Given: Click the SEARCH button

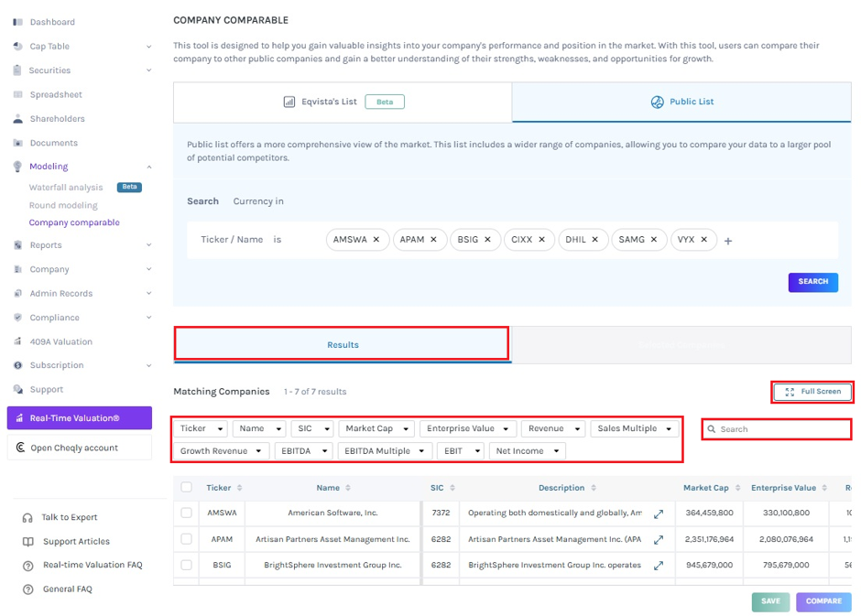Looking at the screenshot, I should (812, 282).
